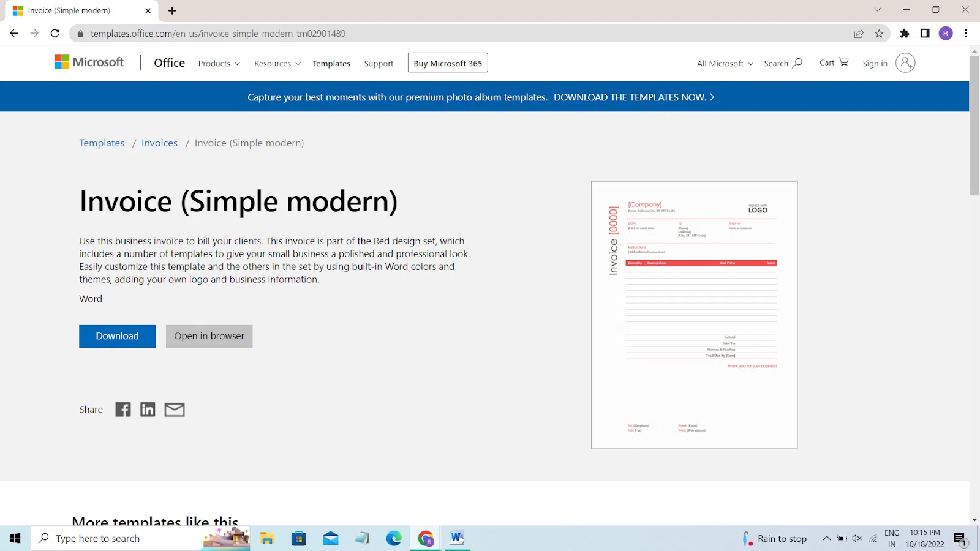The height and width of the screenshot is (551, 980).
Task: Click the Sign in account avatar
Action: tap(905, 62)
